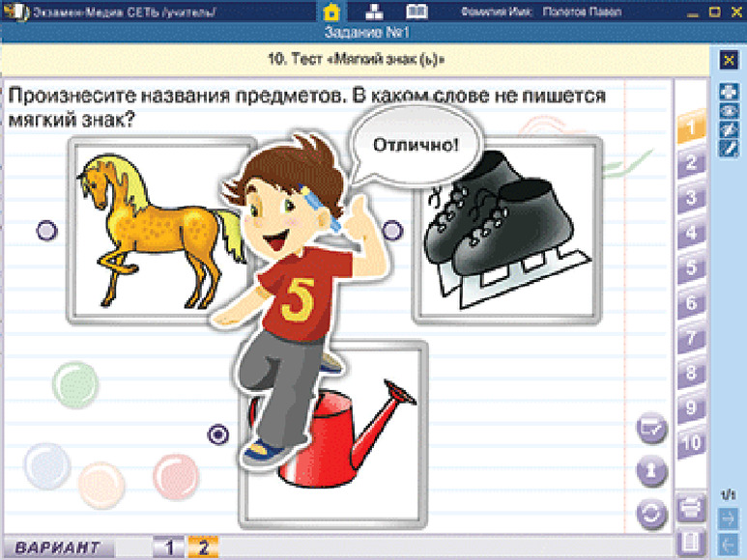Switch to question tab 5
The width and height of the screenshot is (747, 560).
coord(691,267)
